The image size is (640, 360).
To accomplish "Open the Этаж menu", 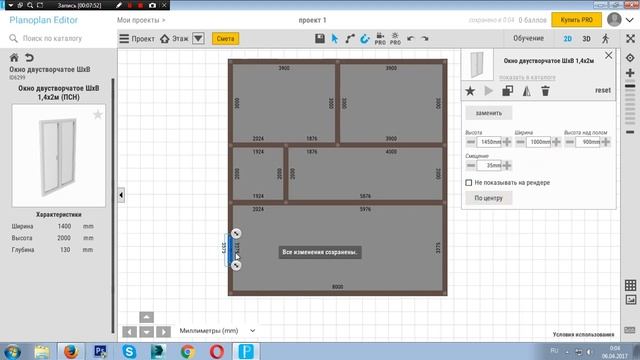I will (174, 39).
